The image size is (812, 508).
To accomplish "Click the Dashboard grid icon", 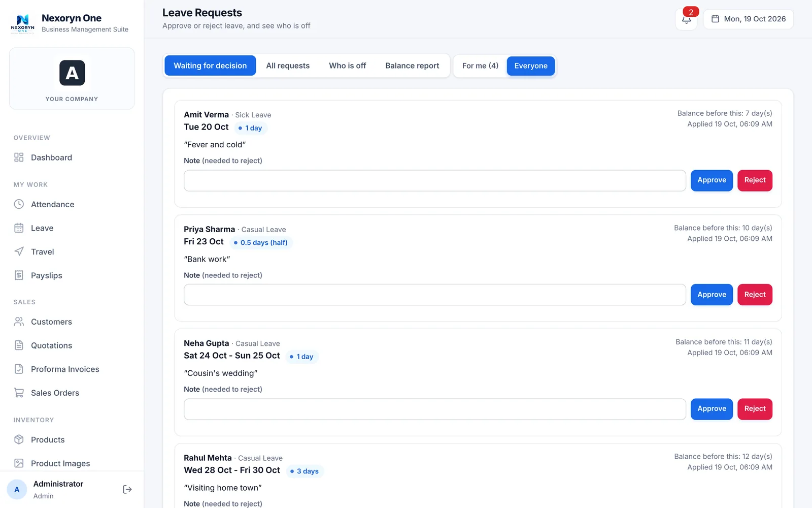I will (x=19, y=157).
